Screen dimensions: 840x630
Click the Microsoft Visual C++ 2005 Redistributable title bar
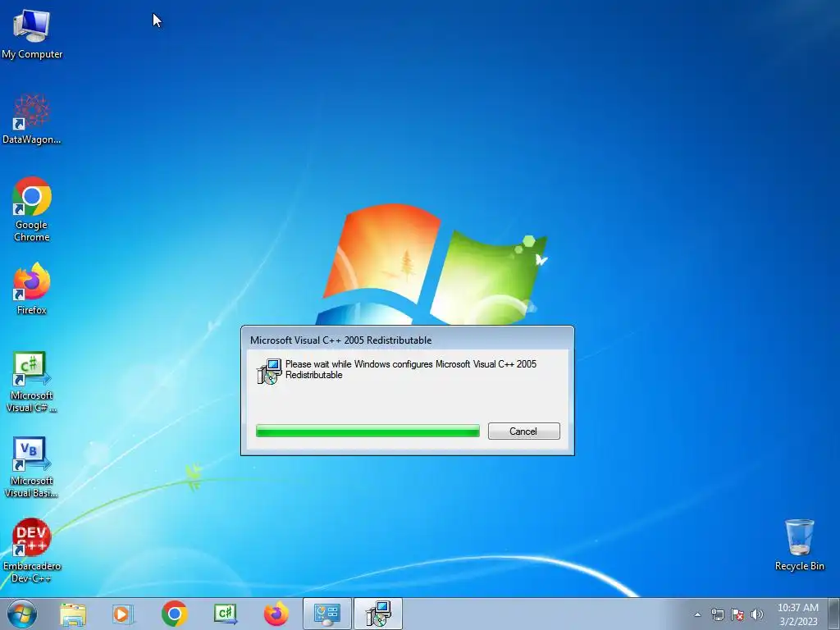click(407, 340)
